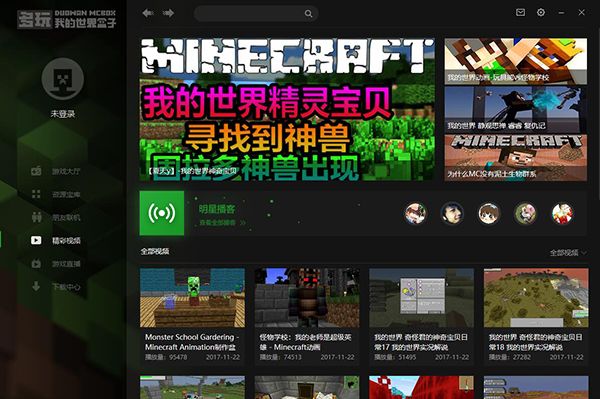Click the 怪物学校 我的老师是超级英雄 title
Screen dimensions: 600x399
[x=305, y=342]
